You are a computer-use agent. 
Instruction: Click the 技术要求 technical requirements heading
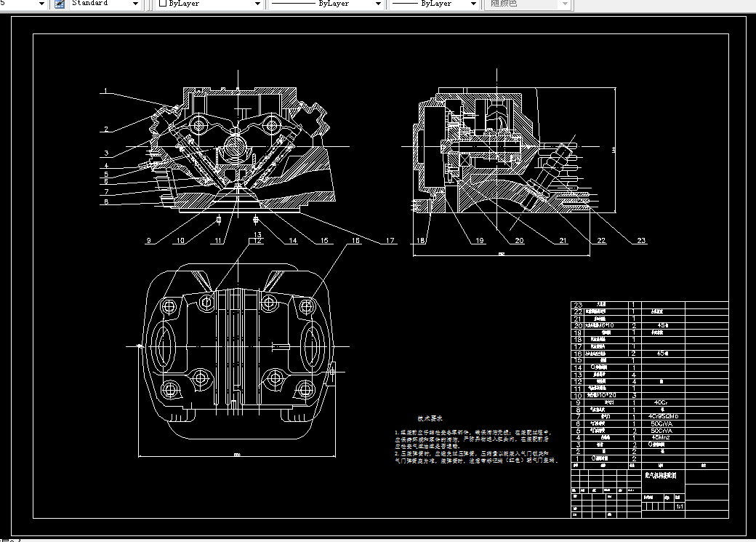point(430,418)
